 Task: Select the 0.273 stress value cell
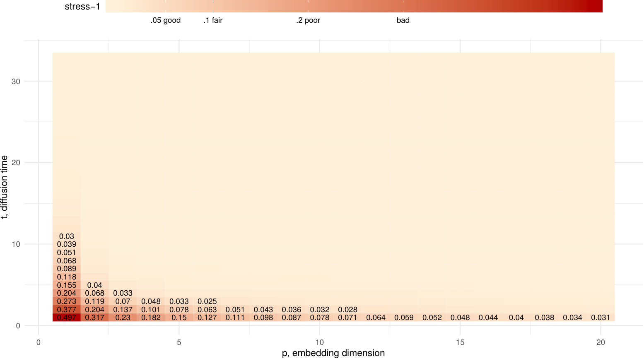(67, 301)
